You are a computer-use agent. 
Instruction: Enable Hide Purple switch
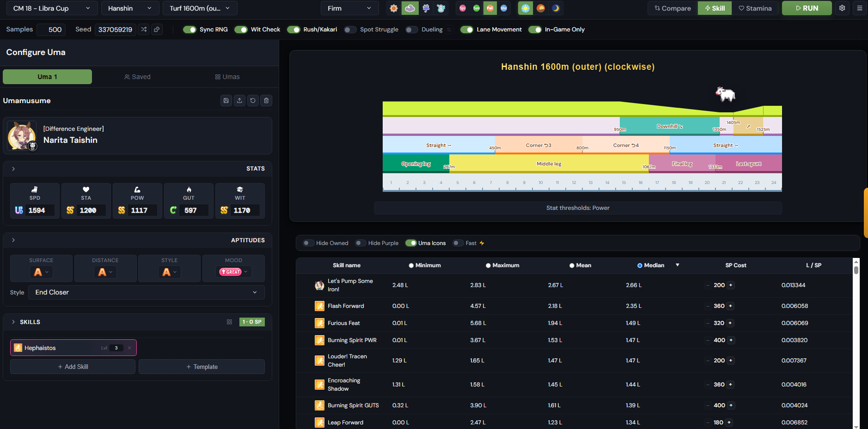[x=361, y=243]
